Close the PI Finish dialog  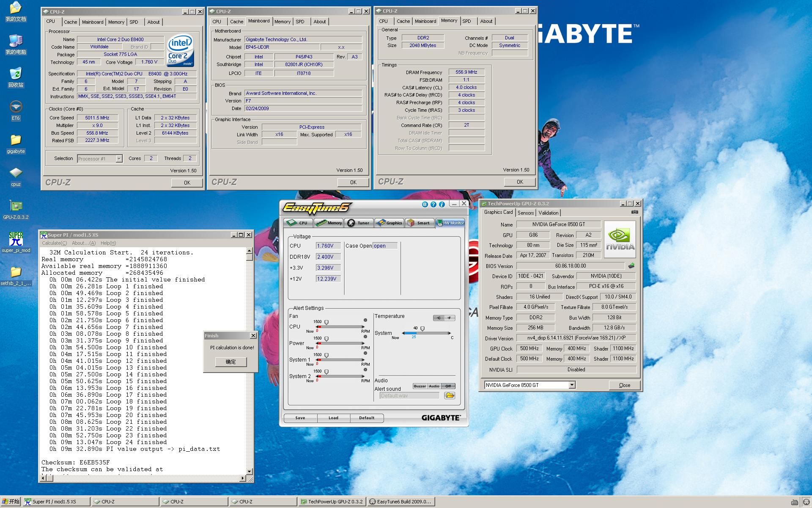point(253,335)
